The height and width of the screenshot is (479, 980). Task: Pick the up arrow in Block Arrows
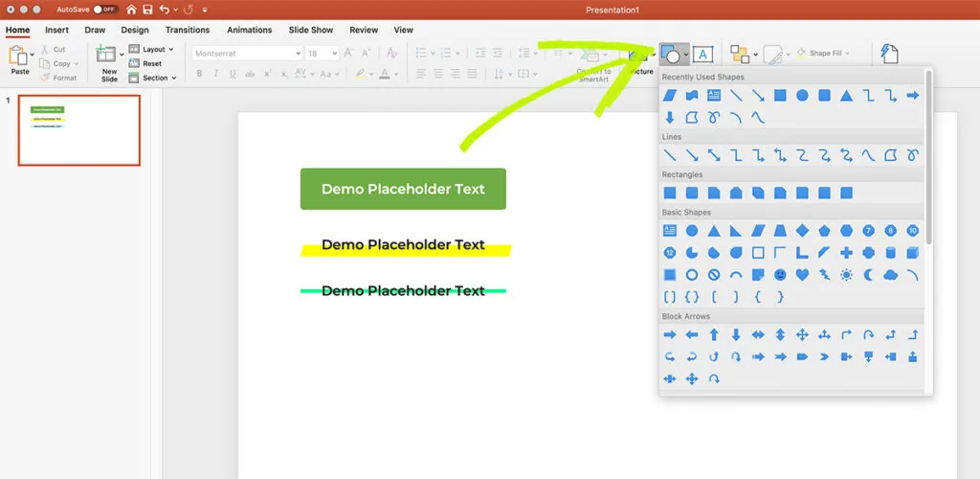(714, 335)
